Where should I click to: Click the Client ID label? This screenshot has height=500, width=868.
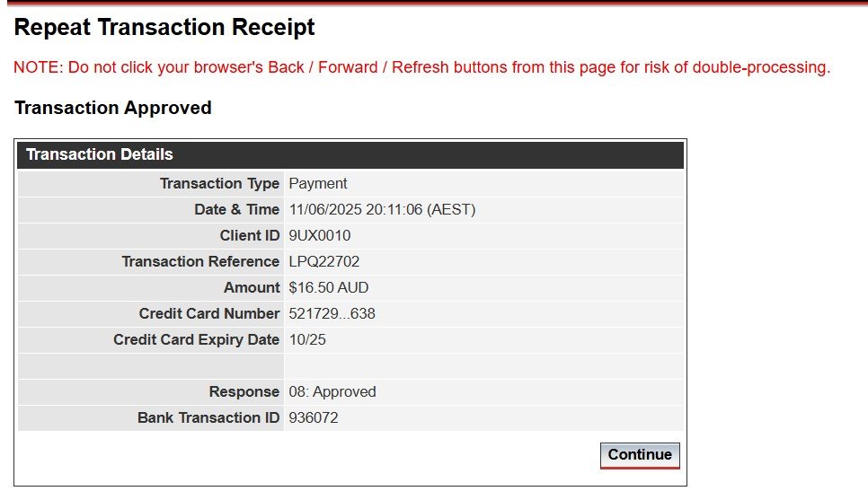point(249,235)
